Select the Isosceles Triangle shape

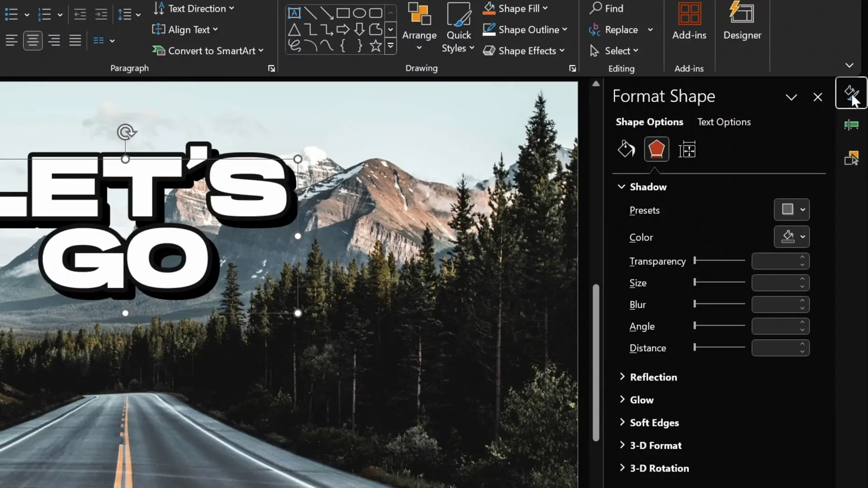294,30
